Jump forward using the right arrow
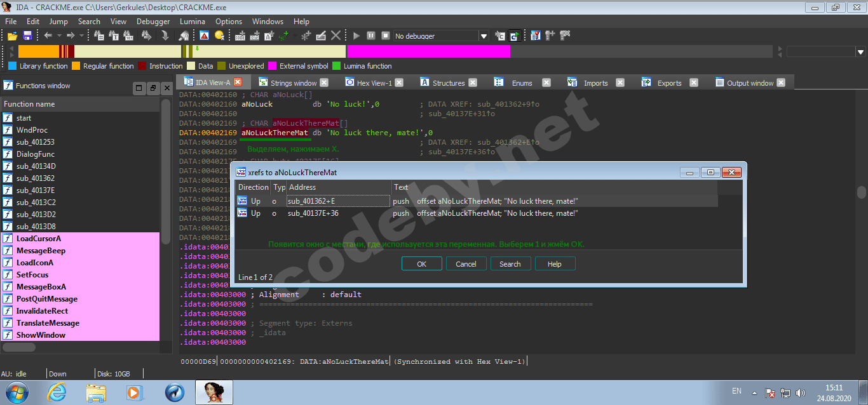The height and width of the screenshot is (405, 868). 71,36
